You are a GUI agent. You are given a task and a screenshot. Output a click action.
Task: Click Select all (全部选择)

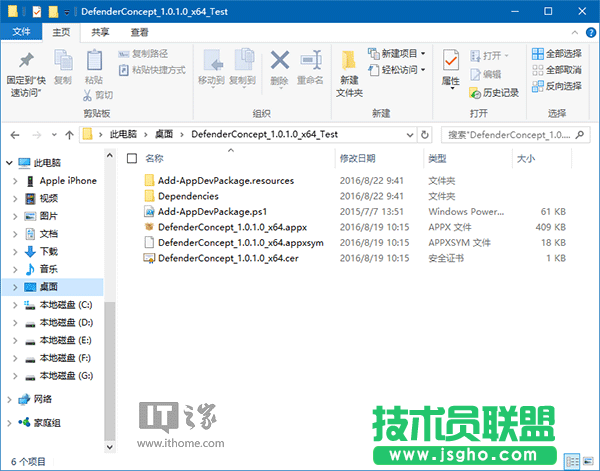click(x=557, y=54)
